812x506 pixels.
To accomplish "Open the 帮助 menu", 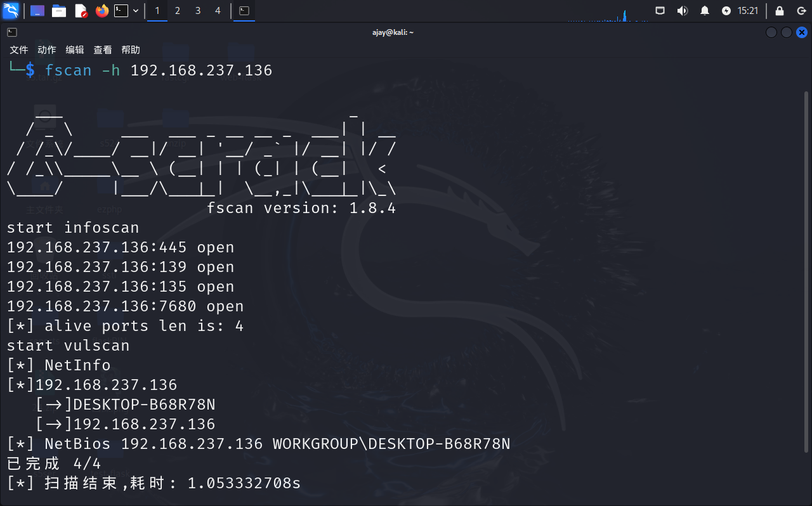I will click(131, 50).
